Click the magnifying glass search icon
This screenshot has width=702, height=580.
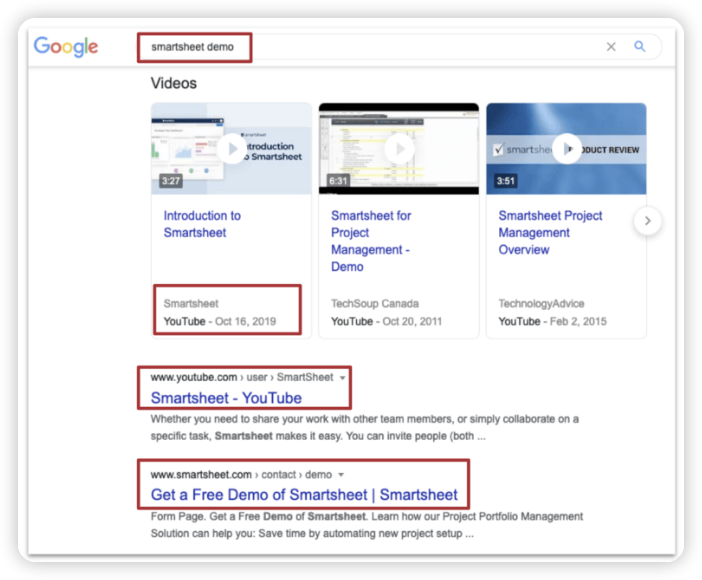[640, 46]
